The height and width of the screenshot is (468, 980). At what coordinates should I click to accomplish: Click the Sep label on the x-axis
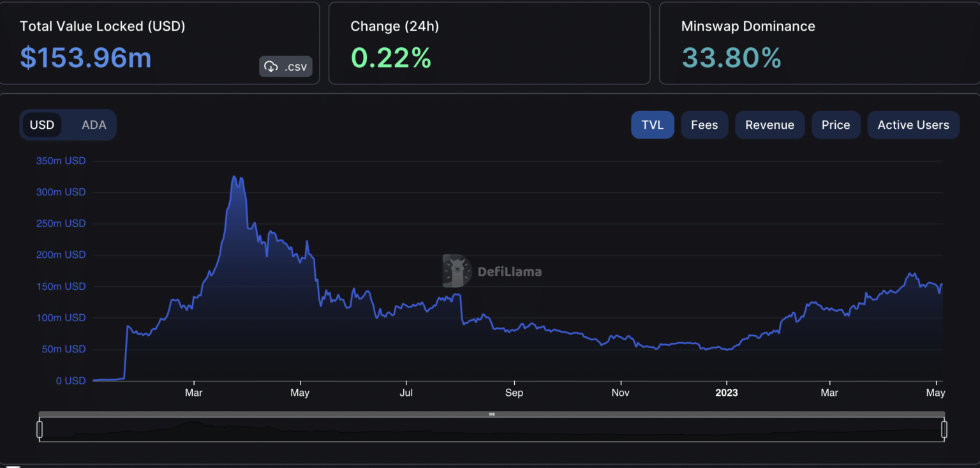pos(514,393)
